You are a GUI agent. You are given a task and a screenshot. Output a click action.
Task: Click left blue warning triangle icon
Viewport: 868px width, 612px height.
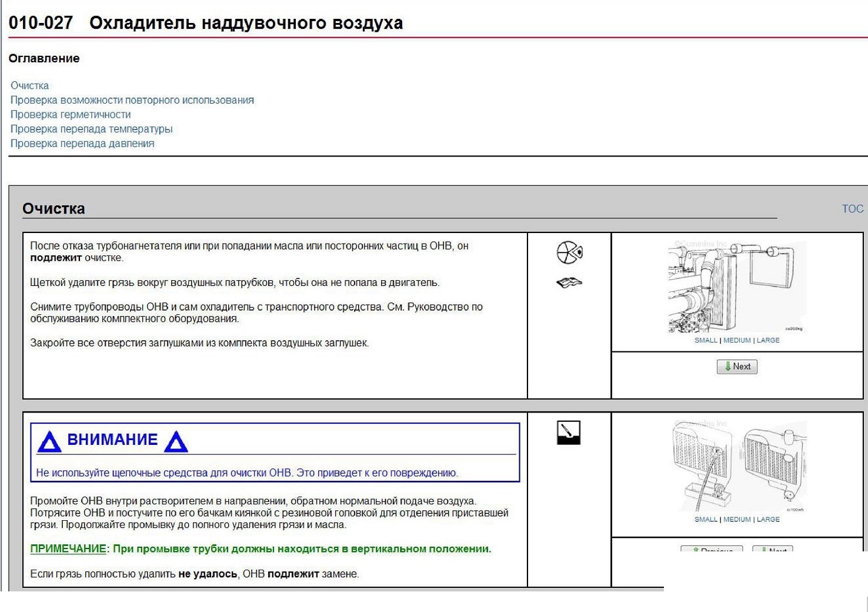pyautogui.click(x=49, y=441)
